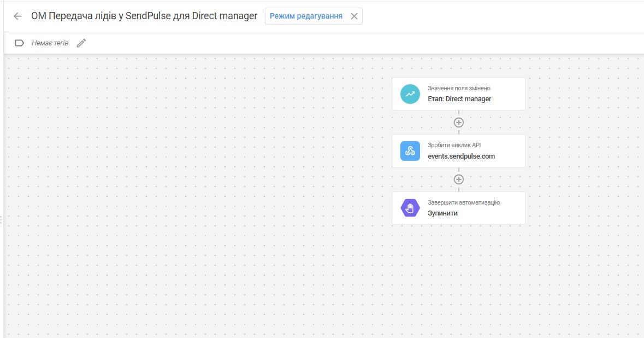Click the Зробити виклик API label
This screenshot has height=338, width=644.
point(454,145)
